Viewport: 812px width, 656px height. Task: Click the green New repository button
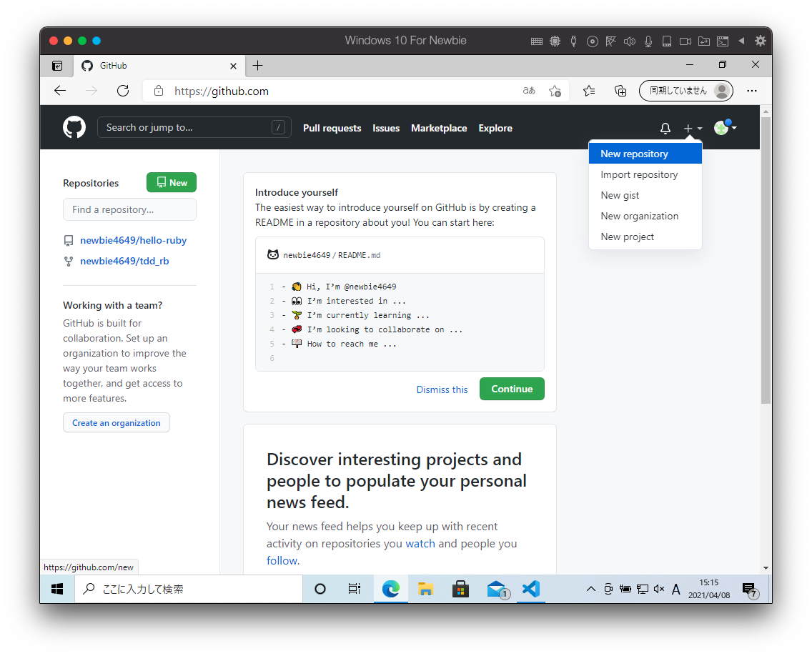(172, 182)
